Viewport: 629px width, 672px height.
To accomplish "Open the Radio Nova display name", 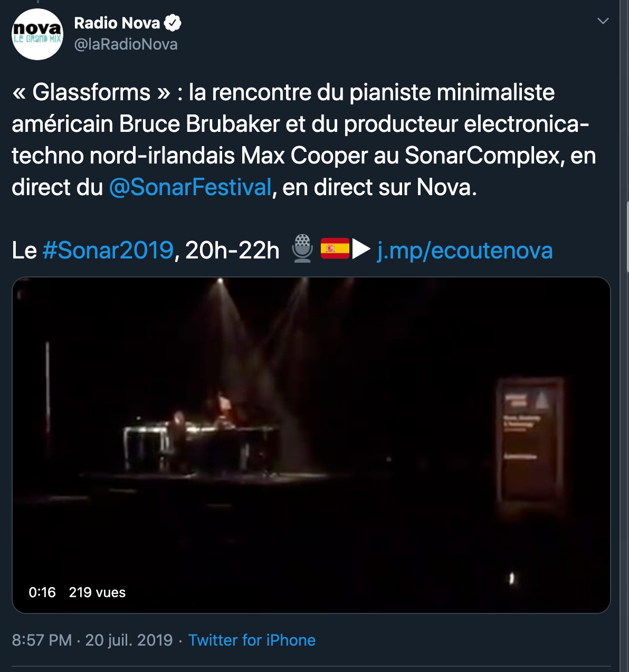I will click(117, 23).
